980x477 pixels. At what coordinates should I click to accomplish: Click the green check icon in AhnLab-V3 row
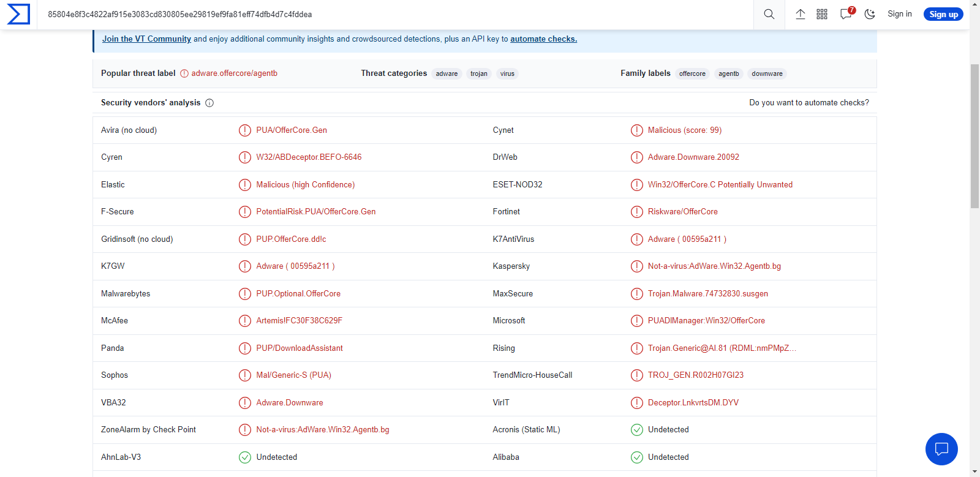point(245,457)
